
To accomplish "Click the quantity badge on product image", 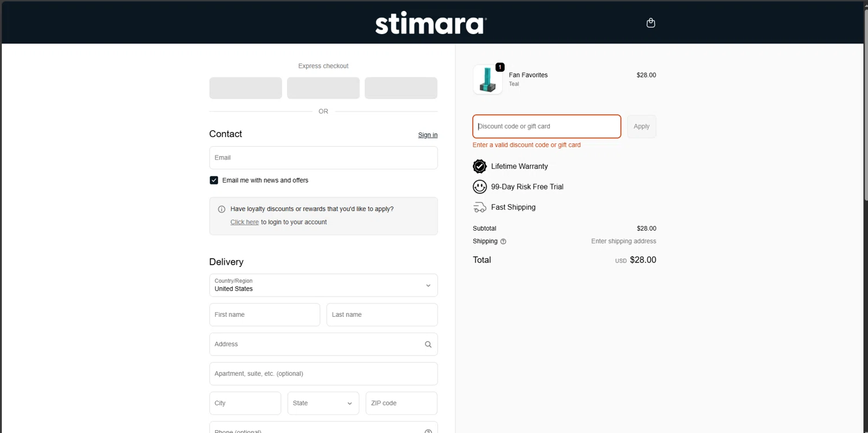I will 500,67.
